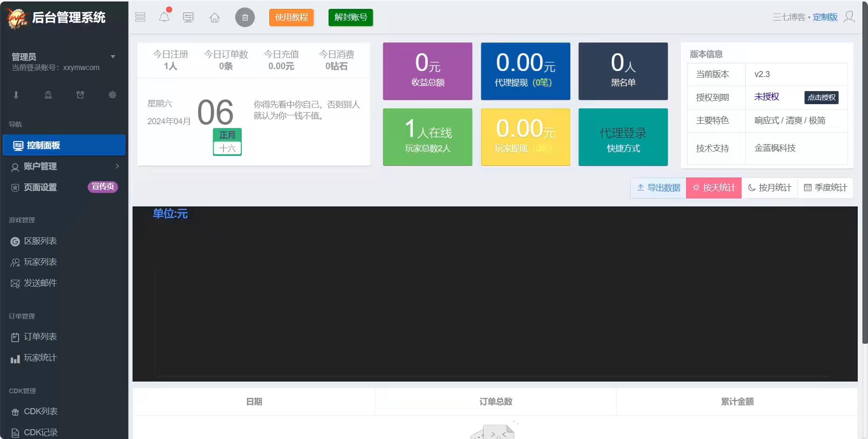Click the alarm clock icon in sidebar
Screen dimensions: 868x439
pyautogui.click(x=80, y=95)
